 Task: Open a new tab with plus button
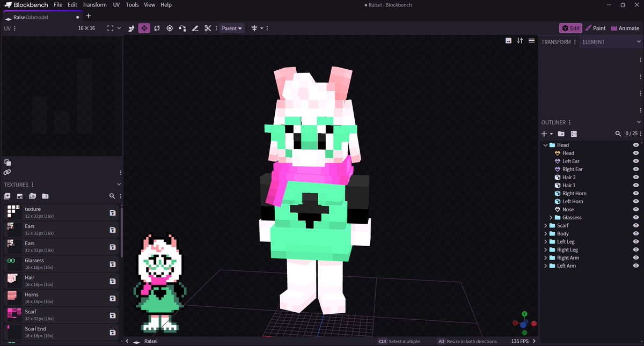tap(89, 16)
